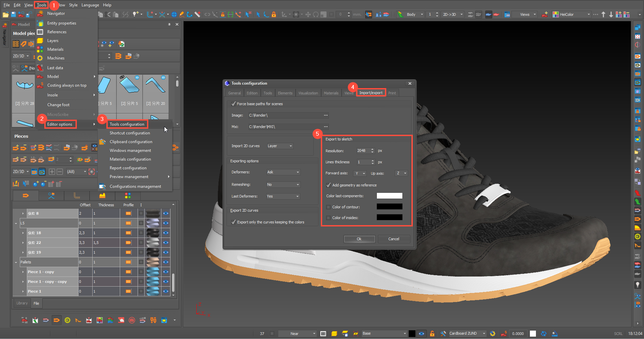Click the ruler measure icon with plus
644x339 pixels.
click(198, 14)
